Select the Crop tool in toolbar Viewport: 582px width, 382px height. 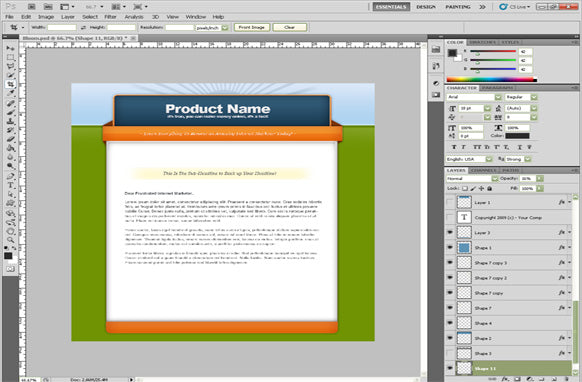pyautogui.click(x=10, y=84)
